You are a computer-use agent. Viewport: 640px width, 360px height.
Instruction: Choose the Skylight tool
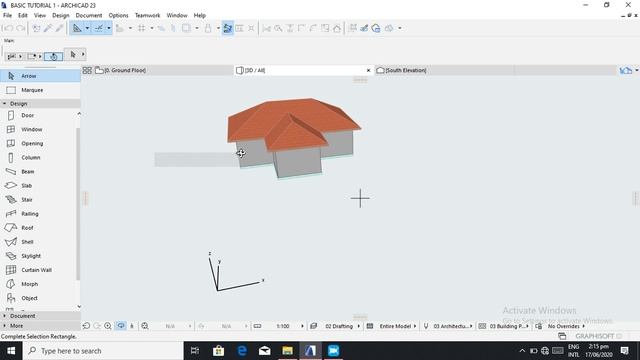(x=38, y=256)
